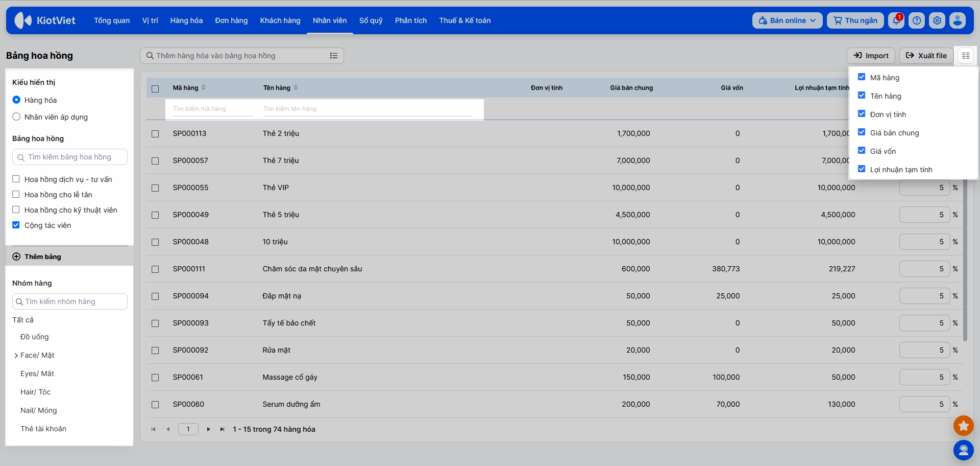Click the plus icon of Thêm bảng
980x466 pixels.
pos(16,257)
